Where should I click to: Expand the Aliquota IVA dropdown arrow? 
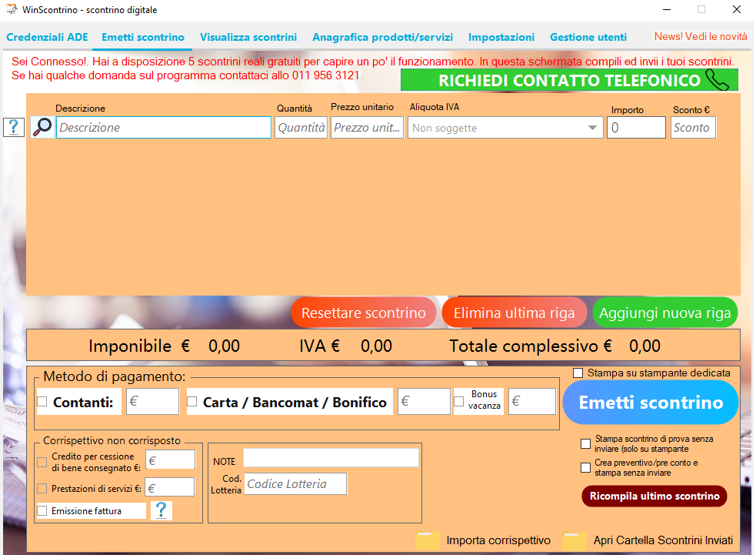[592, 128]
